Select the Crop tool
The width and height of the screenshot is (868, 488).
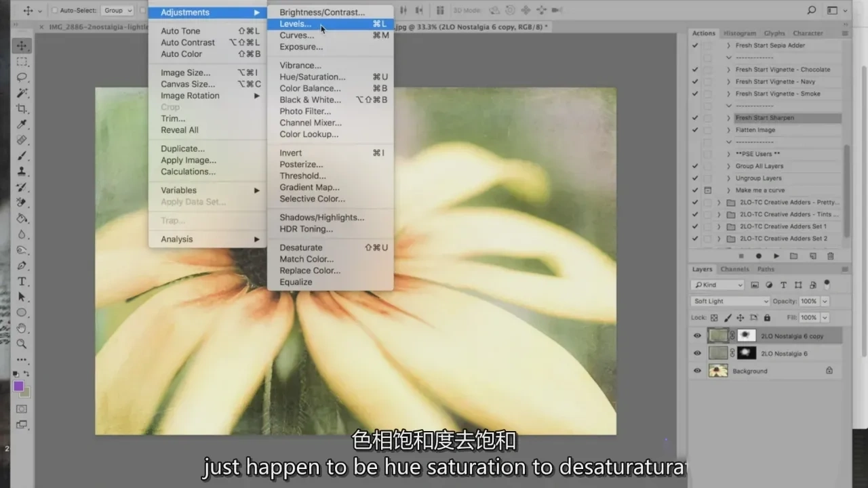(x=22, y=108)
